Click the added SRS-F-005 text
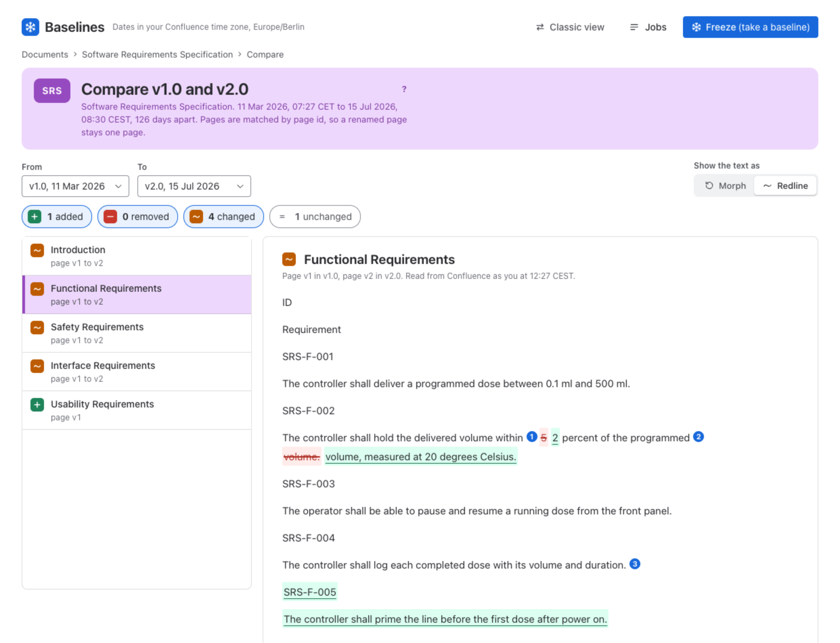This screenshot has height=643, width=840. 310,592
